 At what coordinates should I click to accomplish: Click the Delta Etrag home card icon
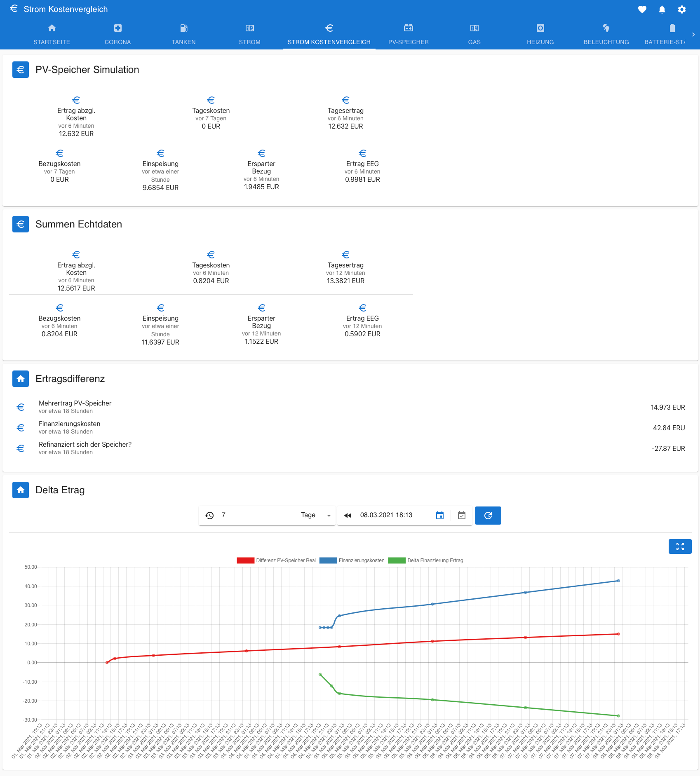(21, 490)
